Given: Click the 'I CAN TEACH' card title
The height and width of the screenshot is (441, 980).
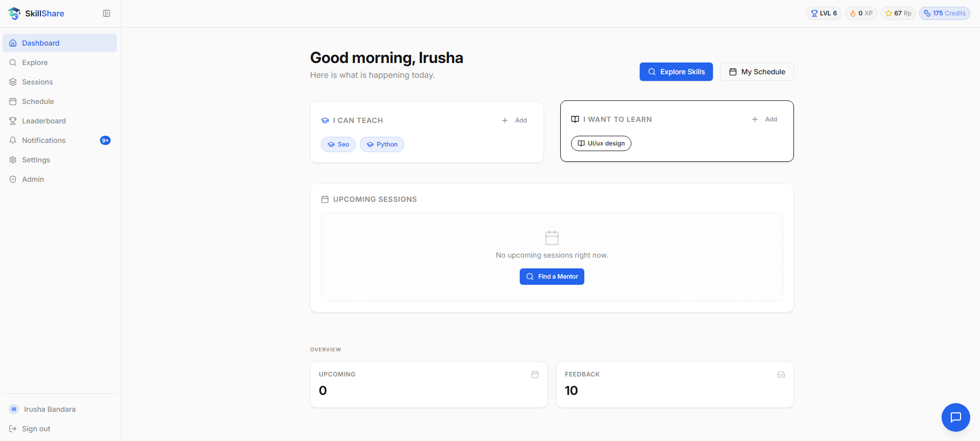Looking at the screenshot, I should click(x=358, y=120).
